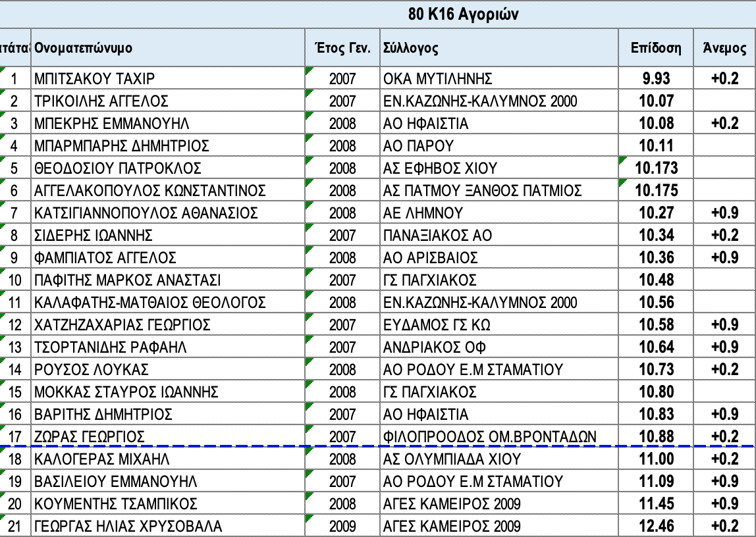The height and width of the screenshot is (537, 756).
Task: Select the performance cell showing 9.93
Action: [656, 79]
